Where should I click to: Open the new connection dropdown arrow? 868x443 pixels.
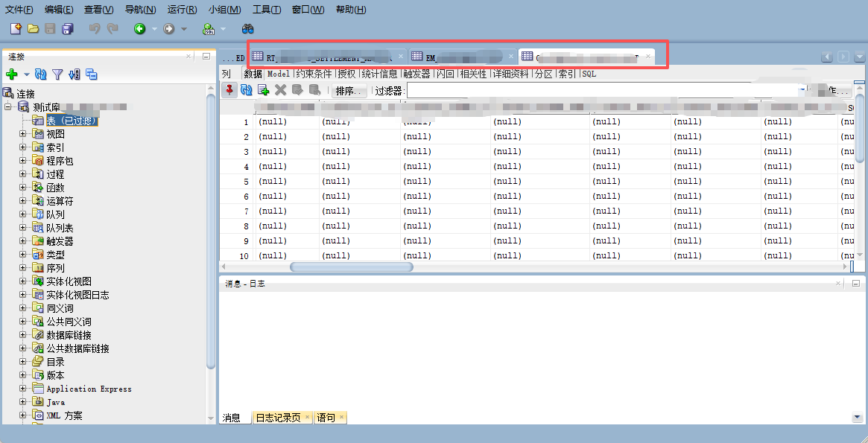pos(26,74)
